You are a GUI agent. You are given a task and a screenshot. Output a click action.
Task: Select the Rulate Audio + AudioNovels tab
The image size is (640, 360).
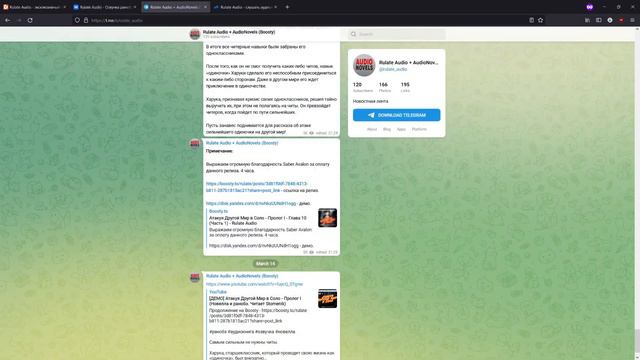pos(176,7)
